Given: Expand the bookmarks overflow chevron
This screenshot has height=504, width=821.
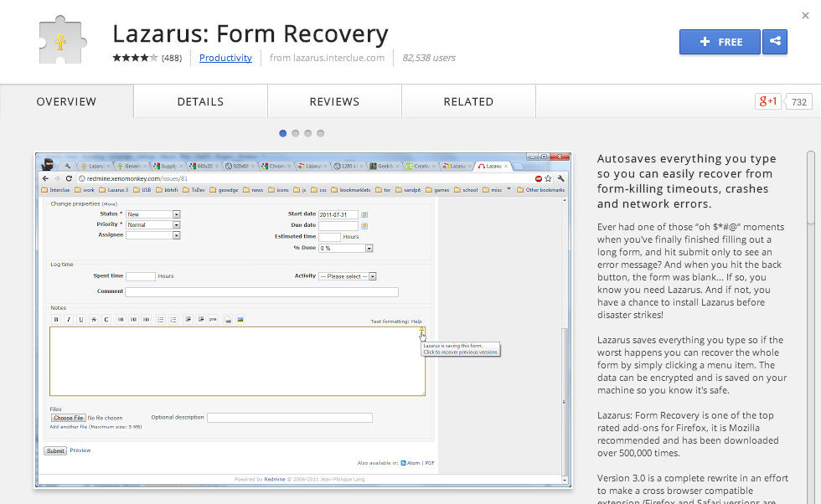Looking at the screenshot, I should [x=509, y=190].
